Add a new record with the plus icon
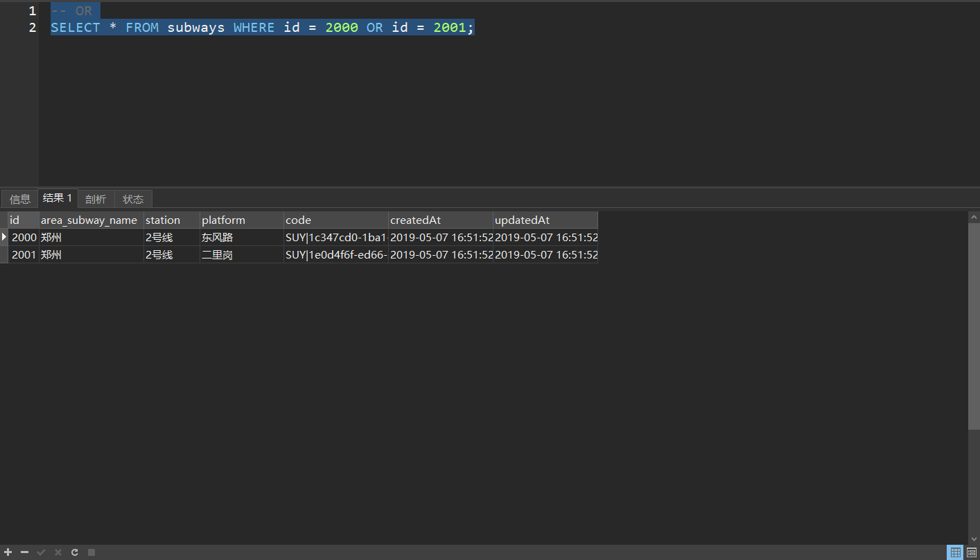The width and height of the screenshot is (980, 560). pos(8,552)
